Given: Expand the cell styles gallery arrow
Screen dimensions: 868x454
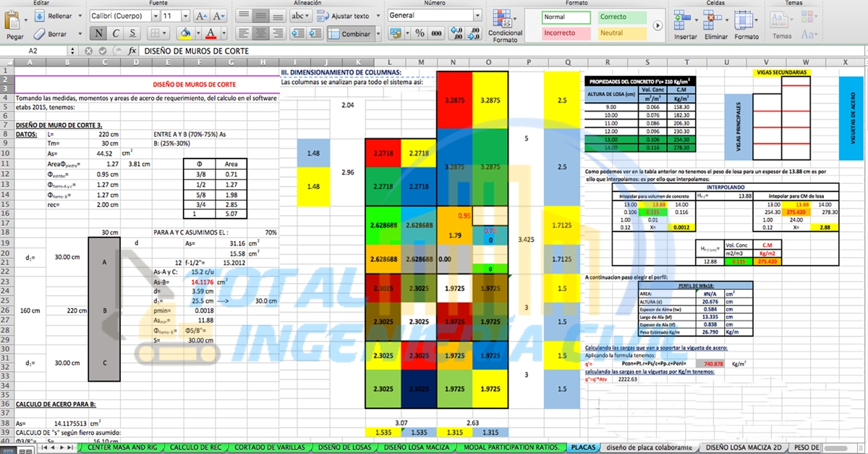Looking at the screenshot, I should pyautogui.click(x=658, y=25).
